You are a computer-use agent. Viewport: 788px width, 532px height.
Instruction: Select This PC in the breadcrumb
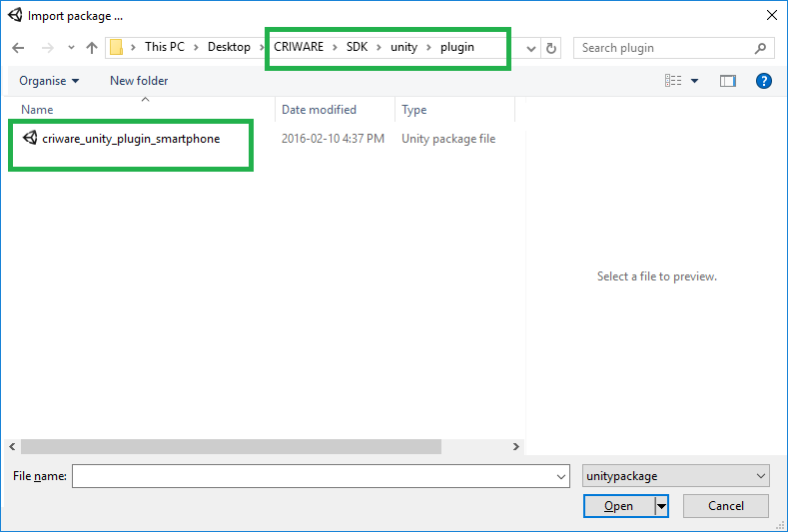[165, 47]
